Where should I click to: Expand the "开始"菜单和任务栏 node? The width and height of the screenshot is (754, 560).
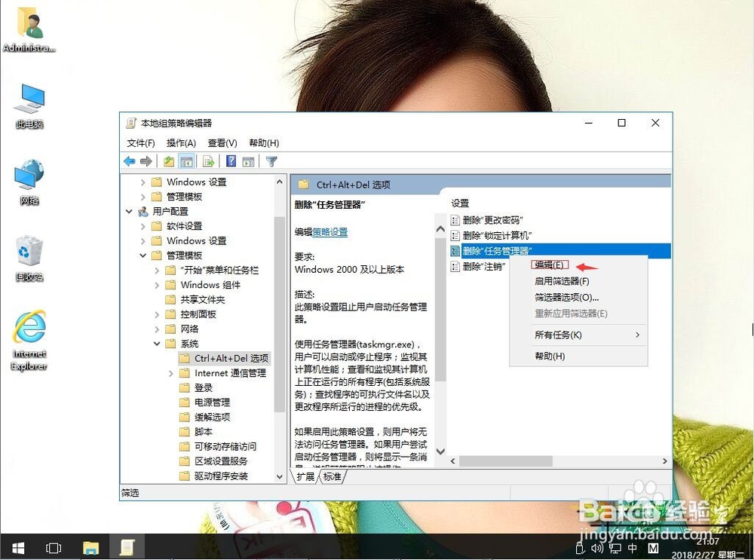(157, 270)
